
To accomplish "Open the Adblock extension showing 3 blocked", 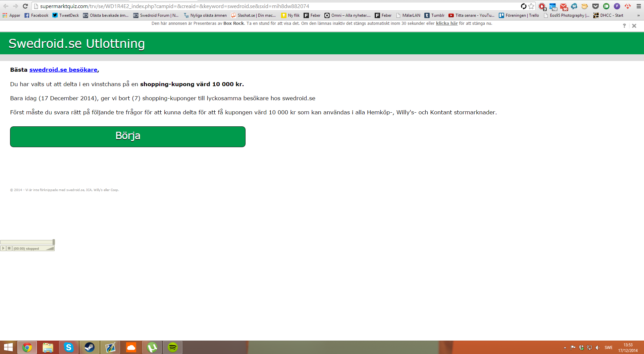I will [x=542, y=6].
